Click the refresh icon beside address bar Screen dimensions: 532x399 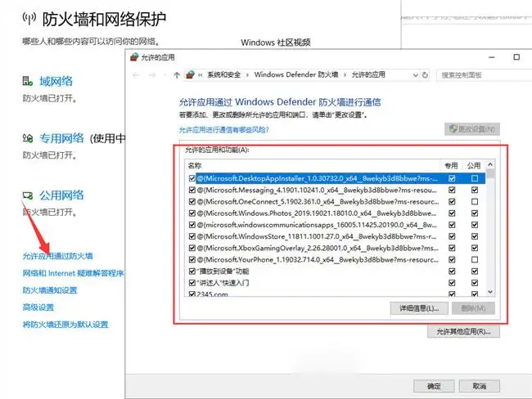(425, 75)
